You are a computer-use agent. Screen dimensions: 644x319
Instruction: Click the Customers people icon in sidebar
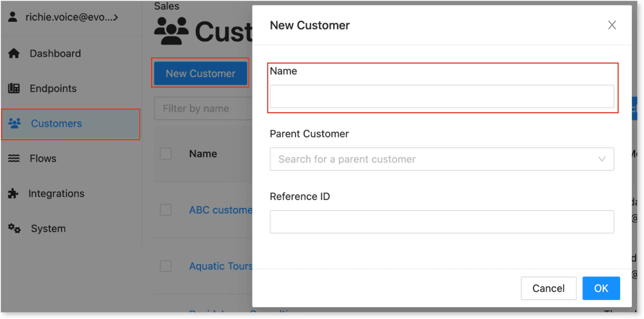[15, 124]
